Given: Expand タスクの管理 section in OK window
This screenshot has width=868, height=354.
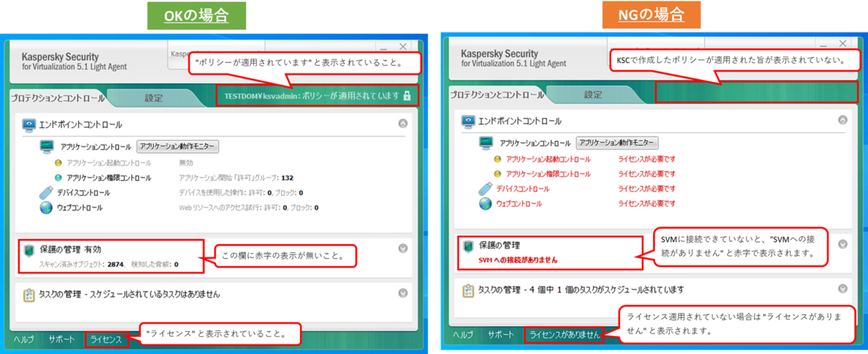Looking at the screenshot, I should (403, 293).
